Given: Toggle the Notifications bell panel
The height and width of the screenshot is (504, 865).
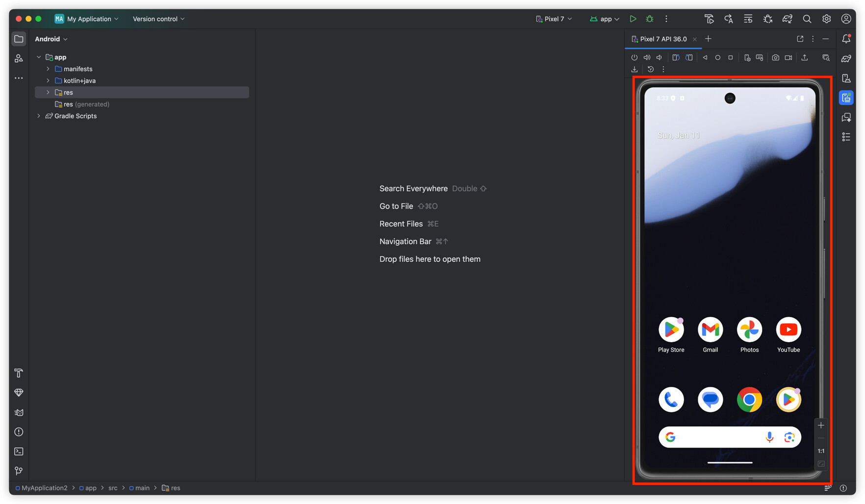Looking at the screenshot, I should (x=846, y=39).
